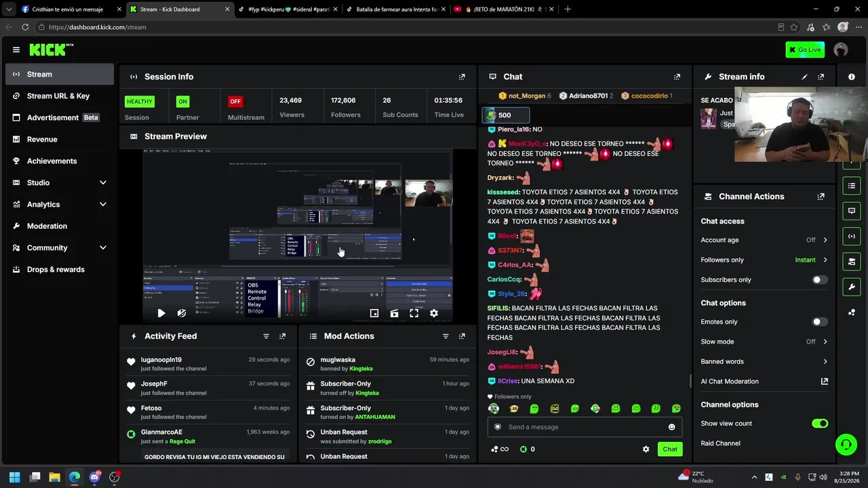Viewport: 868px width, 488px height.
Task: Click kingteka moderator name under mugiwaska ban
Action: click(361, 369)
